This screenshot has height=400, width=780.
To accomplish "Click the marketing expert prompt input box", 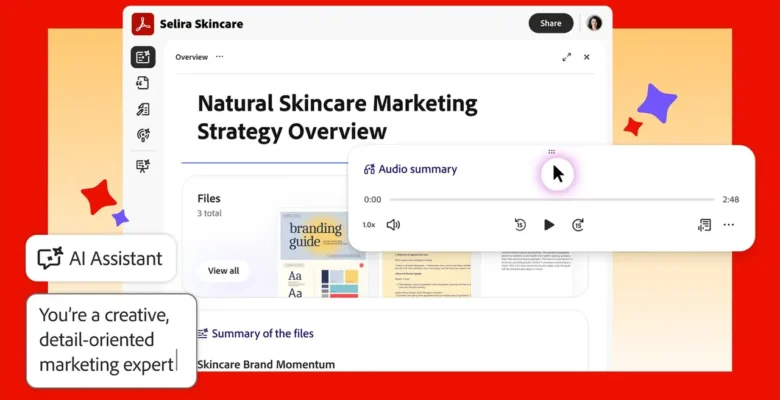I will (111, 341).
